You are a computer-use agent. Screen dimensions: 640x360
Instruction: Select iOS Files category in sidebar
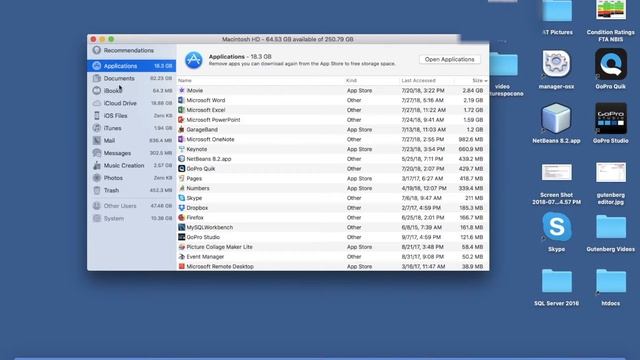pyautogui.click(x=131, y=116)
